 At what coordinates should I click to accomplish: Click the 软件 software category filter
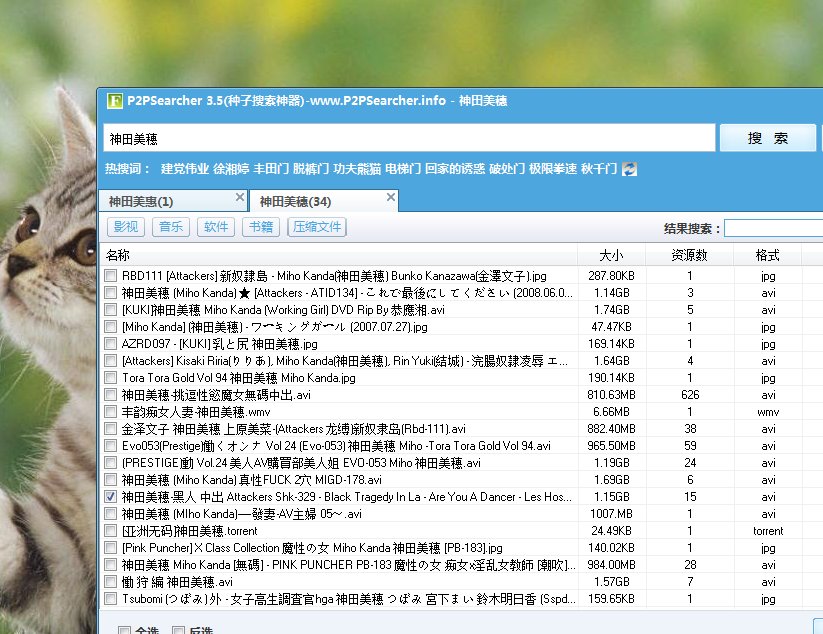coord(215,227)
